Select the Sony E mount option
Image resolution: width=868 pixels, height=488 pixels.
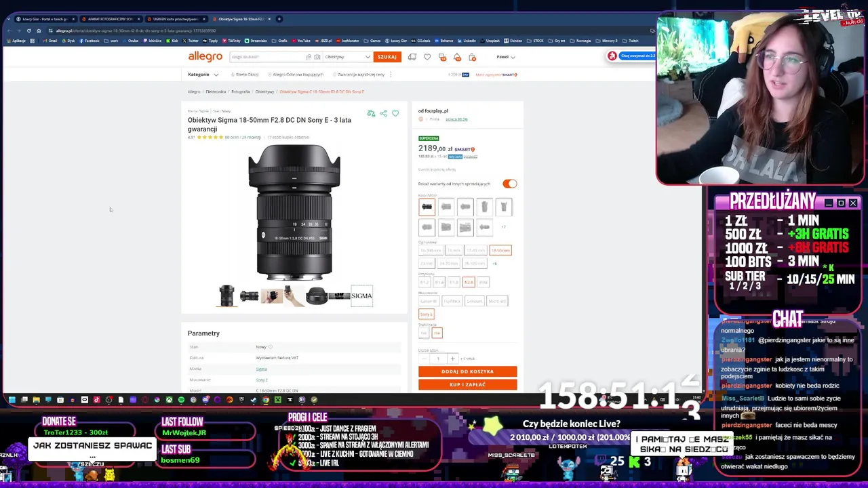pos(426,314)
